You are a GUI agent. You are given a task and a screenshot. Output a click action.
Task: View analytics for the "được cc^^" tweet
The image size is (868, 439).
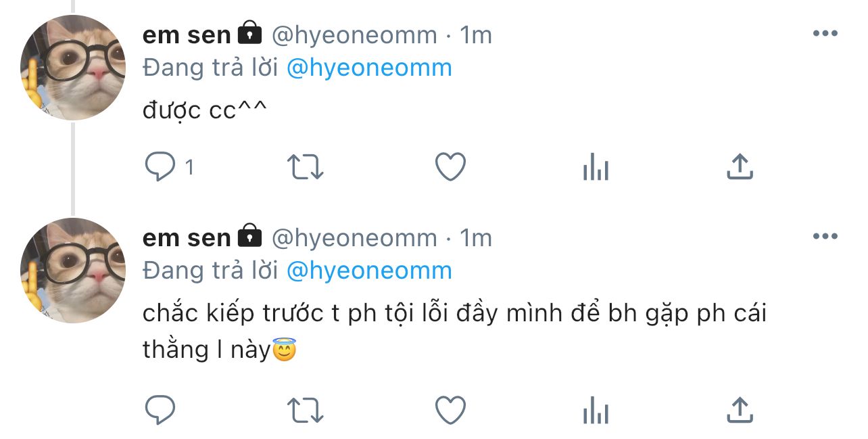tap(596, 167)
